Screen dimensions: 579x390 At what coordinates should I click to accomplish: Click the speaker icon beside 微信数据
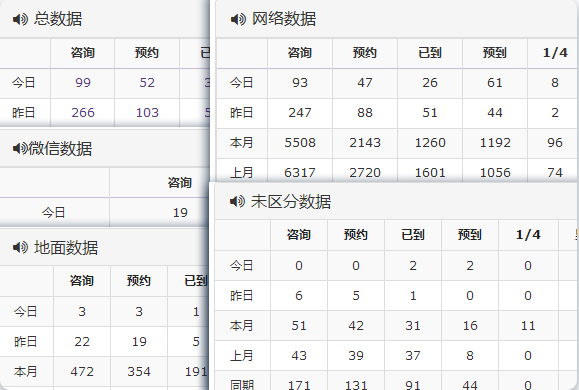20,148
